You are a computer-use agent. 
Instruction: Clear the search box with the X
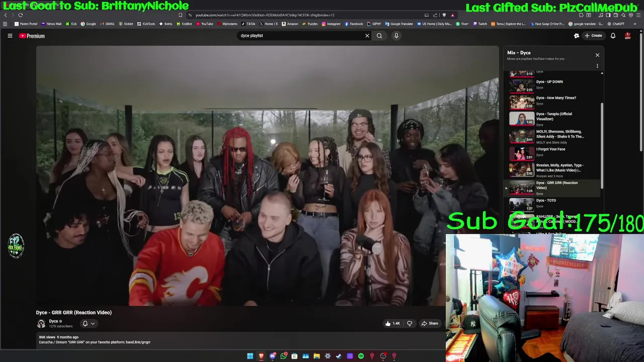(x=367, y=36)
